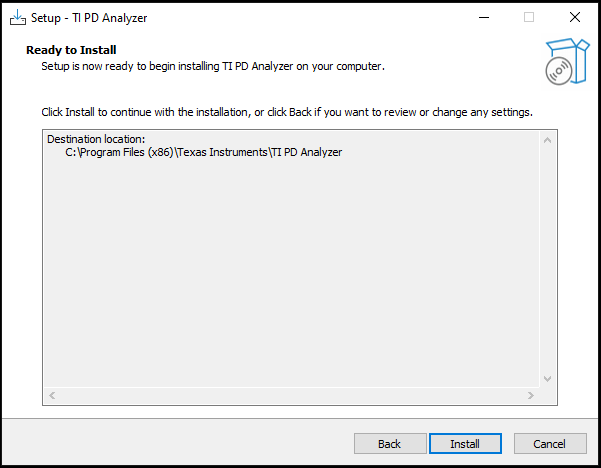Click the greyed-out maximize button

(x=529, y=18)
